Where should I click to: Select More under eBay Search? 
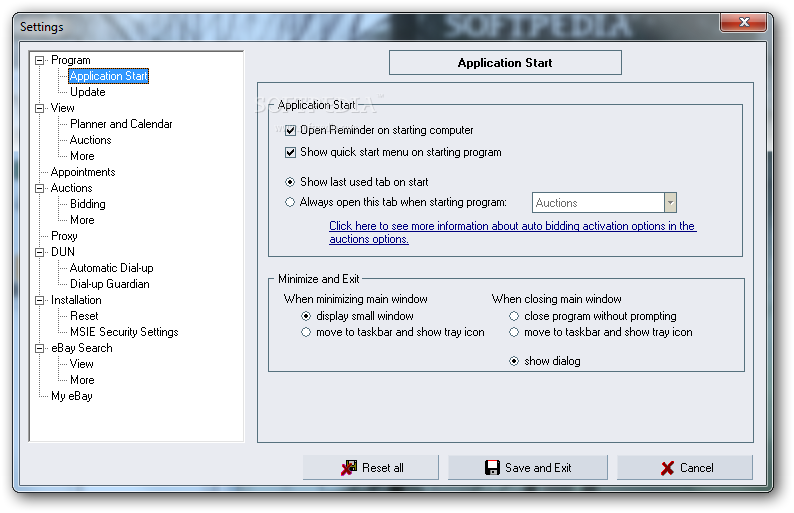[x=82, y=380]
